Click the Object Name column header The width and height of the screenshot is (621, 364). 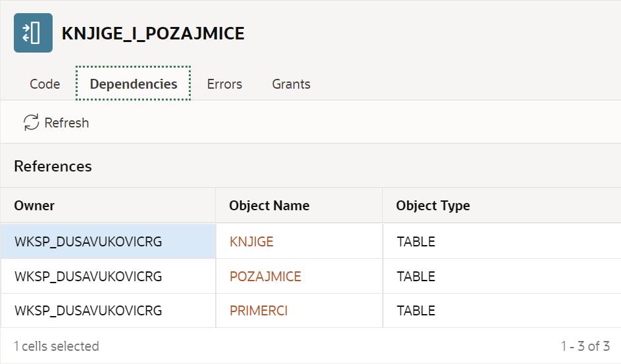(x=269, y=206)
